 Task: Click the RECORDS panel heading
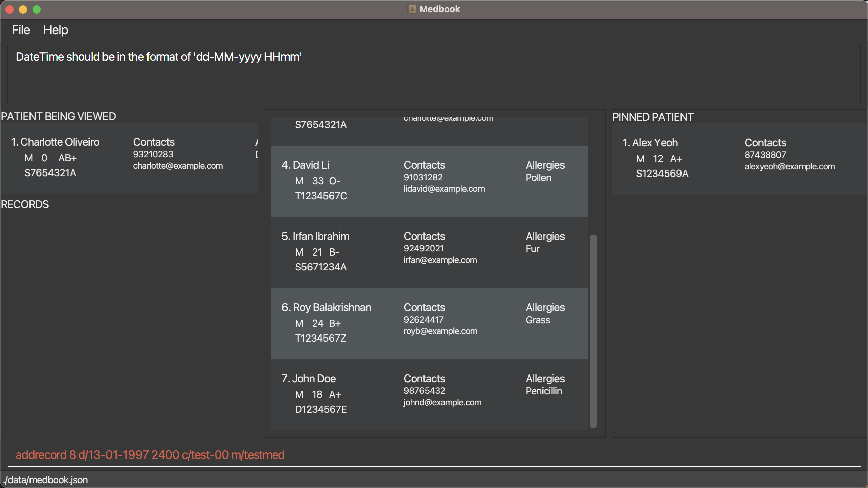(x=25, y=204)
